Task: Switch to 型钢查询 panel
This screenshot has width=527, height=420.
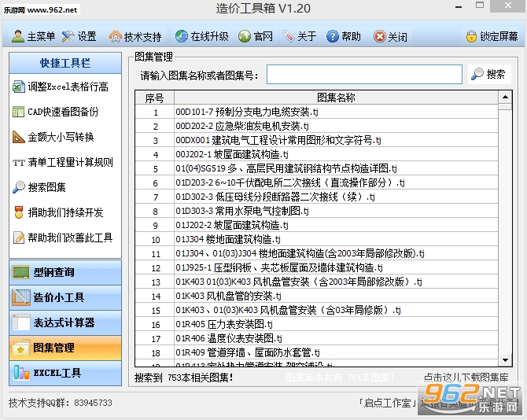Action: click(x=65, y=272)
